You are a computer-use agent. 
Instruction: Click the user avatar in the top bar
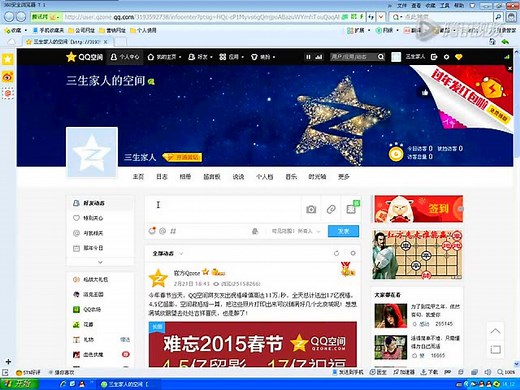[396, 57]
